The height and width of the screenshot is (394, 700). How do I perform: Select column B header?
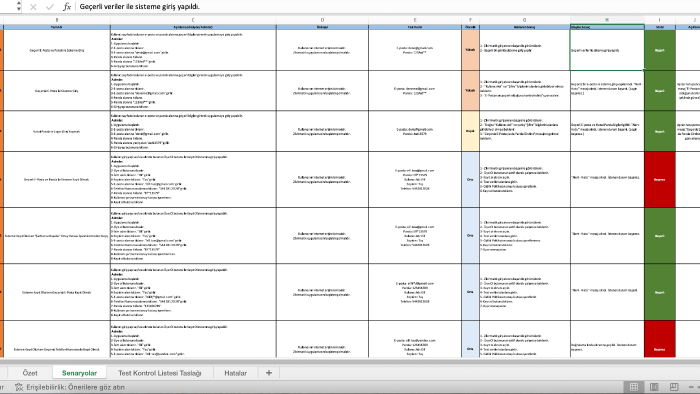tap(57, 20)
